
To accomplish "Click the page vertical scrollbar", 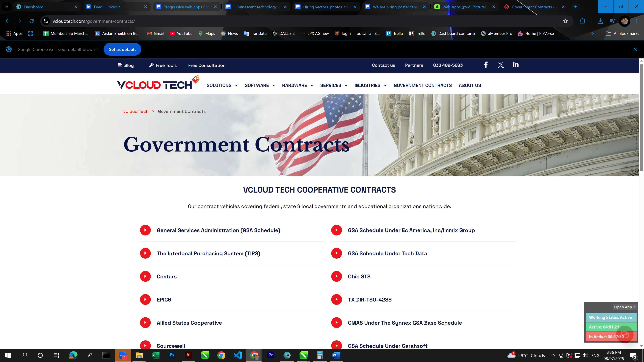I will point(641,117).
